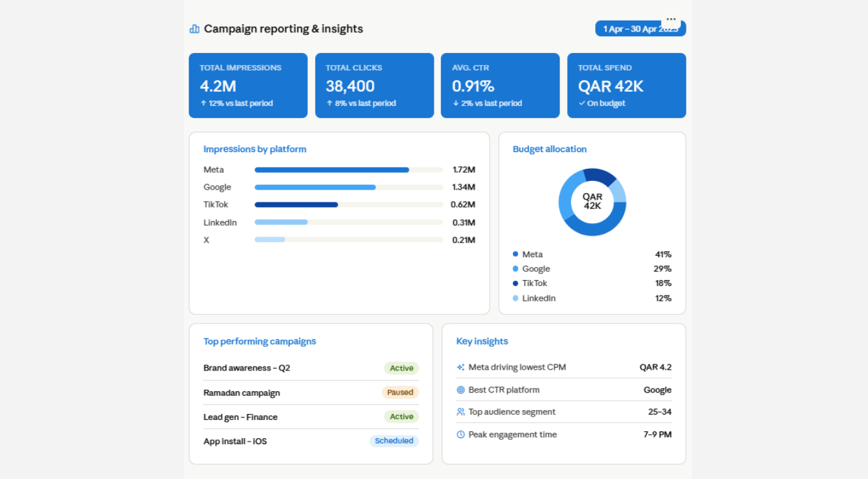Click the Scheduled badge on App install – iOS
Image resolution: width=868 pixels, height=479 pixels.
click(394, 441)
